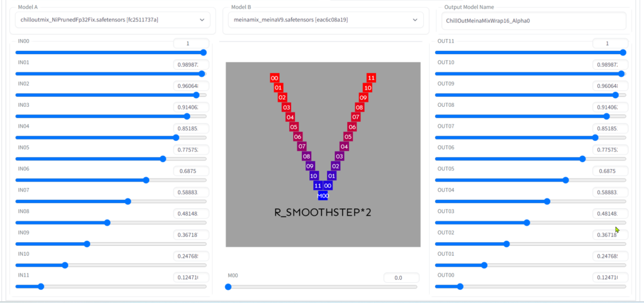Viewport: 644px width, 303px height.
Task: Click the IN03 slider handle
Action: pos(187,116)
